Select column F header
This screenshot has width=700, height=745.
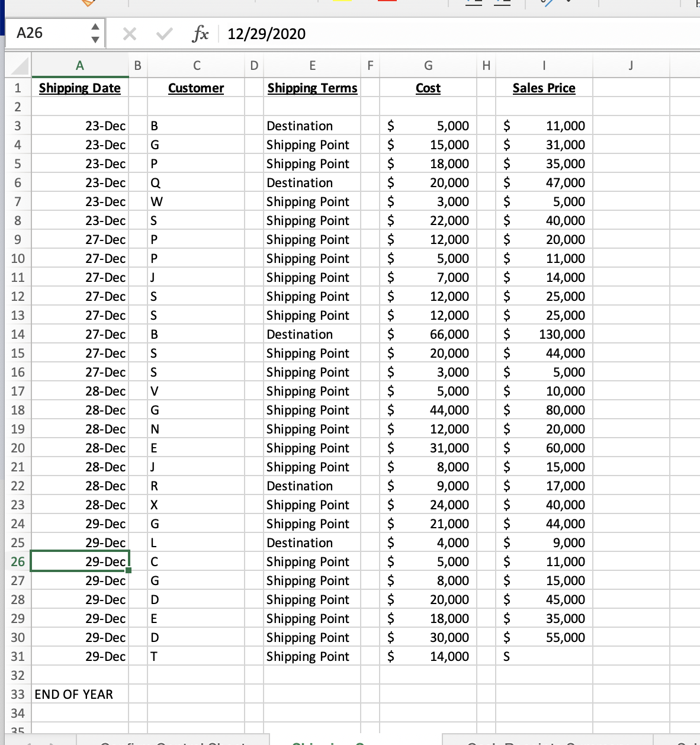(370, 66)
